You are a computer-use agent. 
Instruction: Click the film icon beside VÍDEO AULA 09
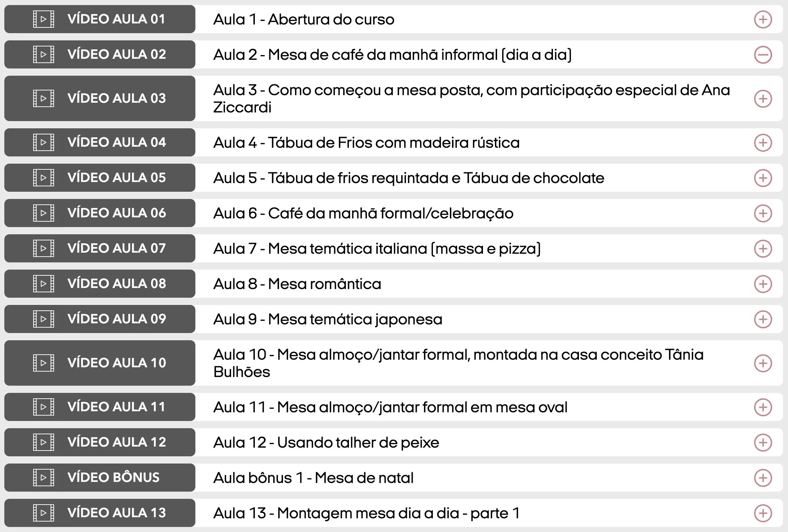[x=44, y=319]
